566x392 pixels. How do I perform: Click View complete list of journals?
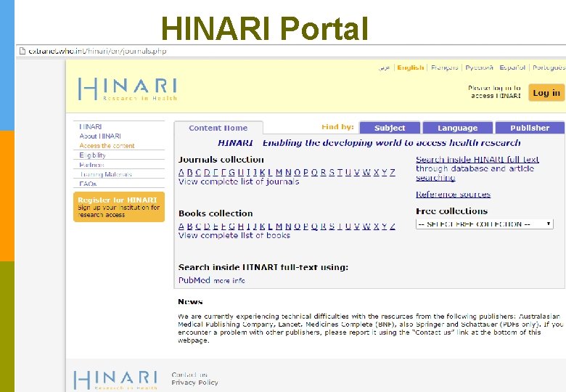tap(239, 181)
